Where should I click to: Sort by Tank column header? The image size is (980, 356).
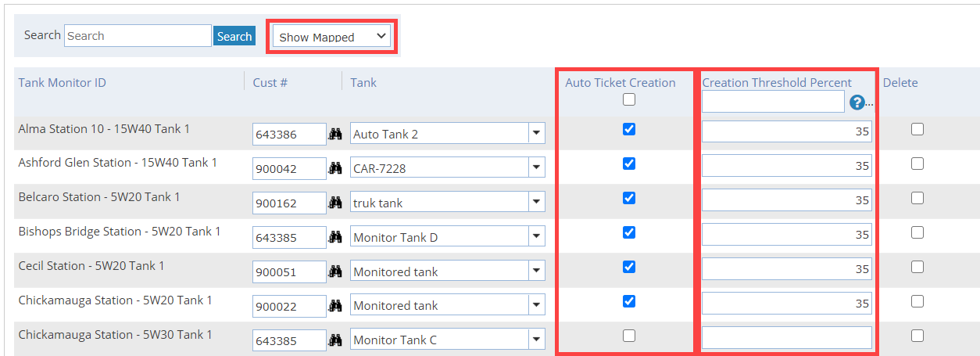363,83
